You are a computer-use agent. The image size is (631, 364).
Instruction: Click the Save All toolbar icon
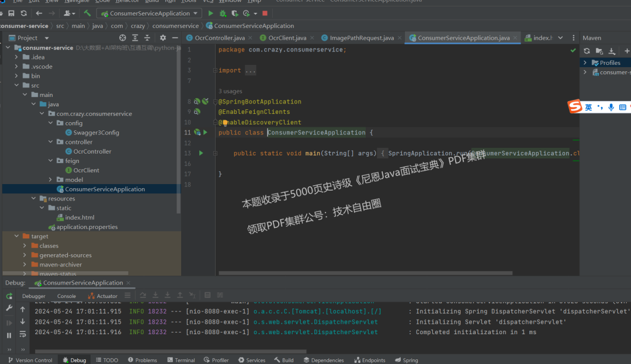coord(11,13)
